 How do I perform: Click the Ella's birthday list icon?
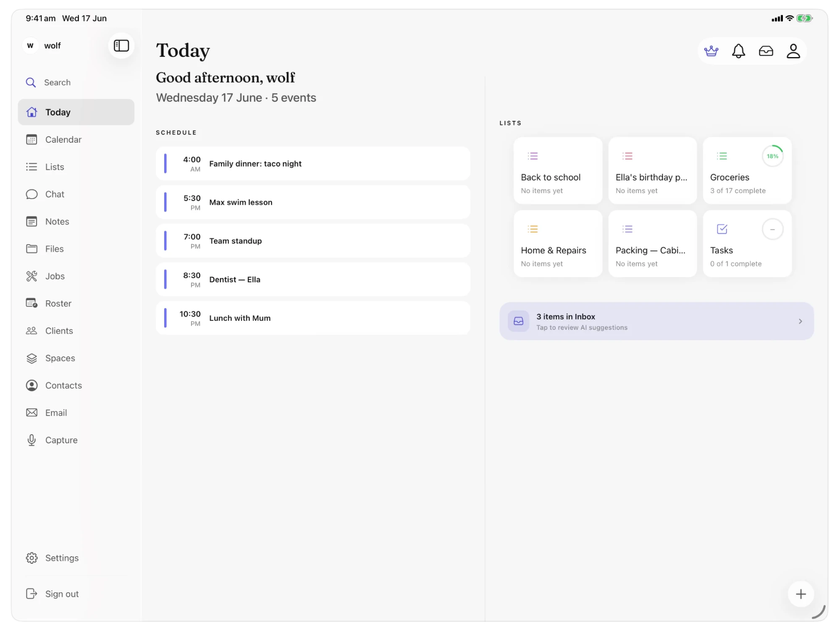click(627, 156)
